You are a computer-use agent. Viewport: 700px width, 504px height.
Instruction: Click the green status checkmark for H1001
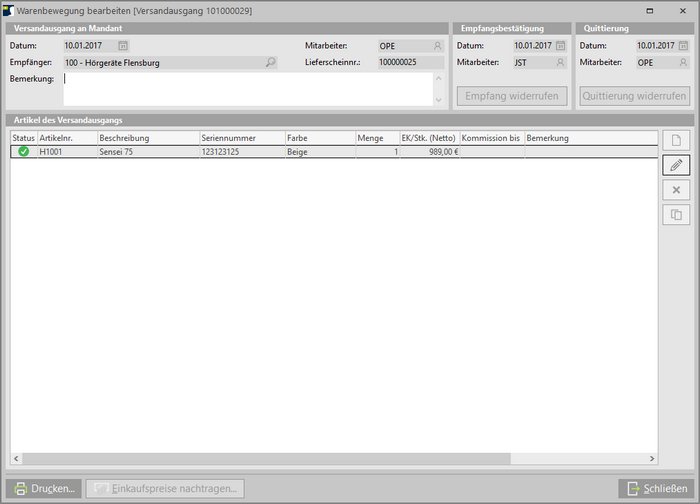pyautogui.click(x=23, y=152)
